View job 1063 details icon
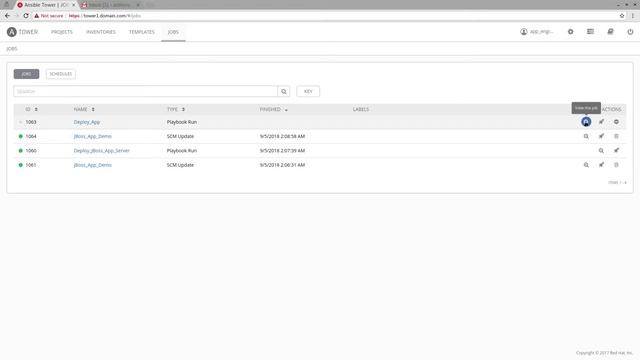The height and width of the screenshot is (360, 640). click(586, 122)
